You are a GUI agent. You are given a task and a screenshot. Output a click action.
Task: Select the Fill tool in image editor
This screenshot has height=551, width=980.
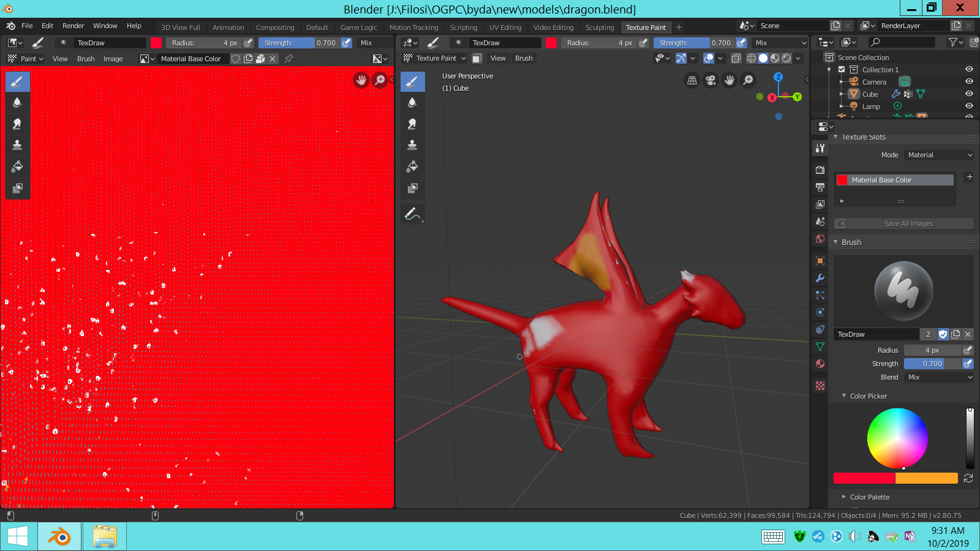(x=17, y=167)
